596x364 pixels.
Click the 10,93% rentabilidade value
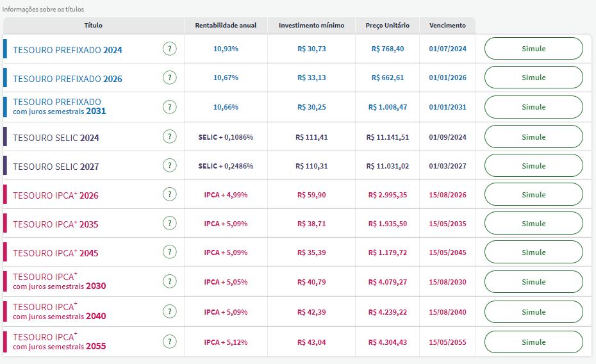[226, 49]
